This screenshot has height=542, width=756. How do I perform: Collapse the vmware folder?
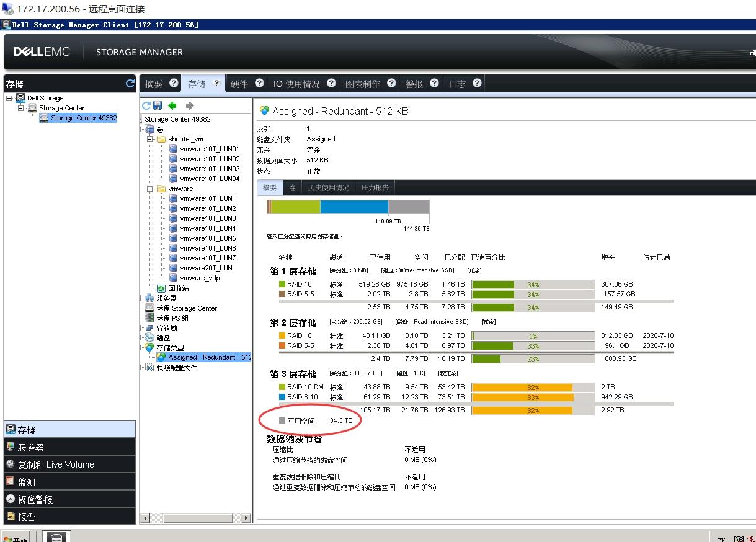pos(150,189)
